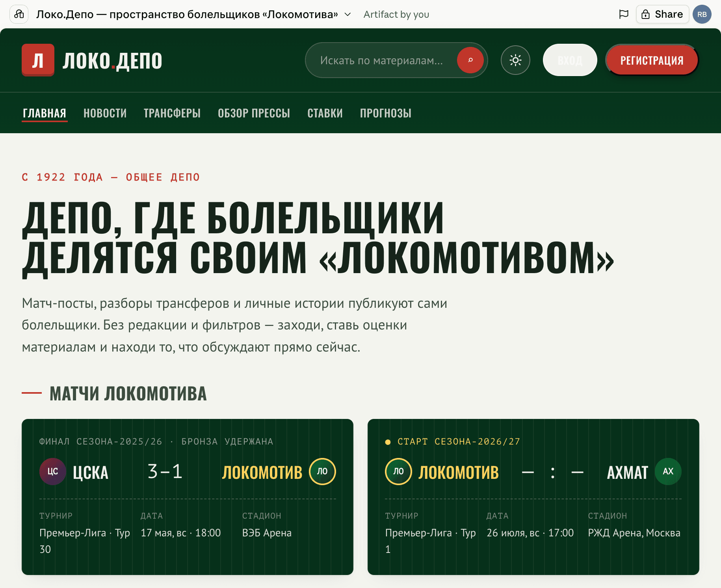
Task: Click the flag report icon
Action: [624, 15]
